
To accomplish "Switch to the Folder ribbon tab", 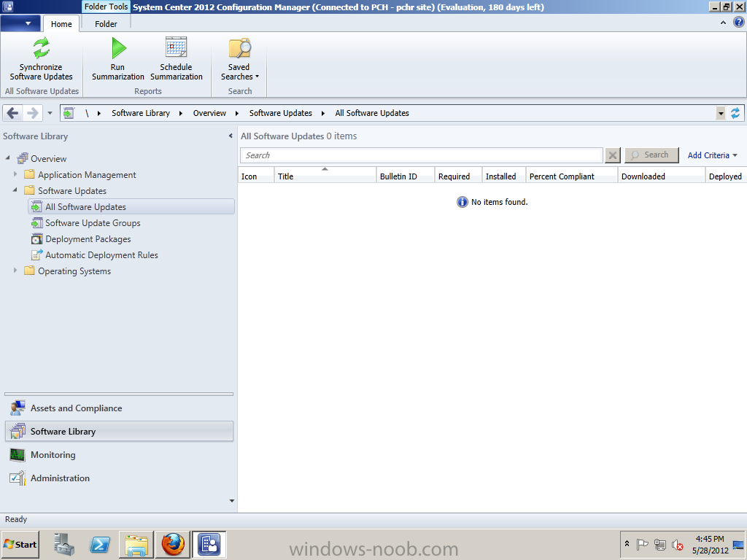I will 106,24.
